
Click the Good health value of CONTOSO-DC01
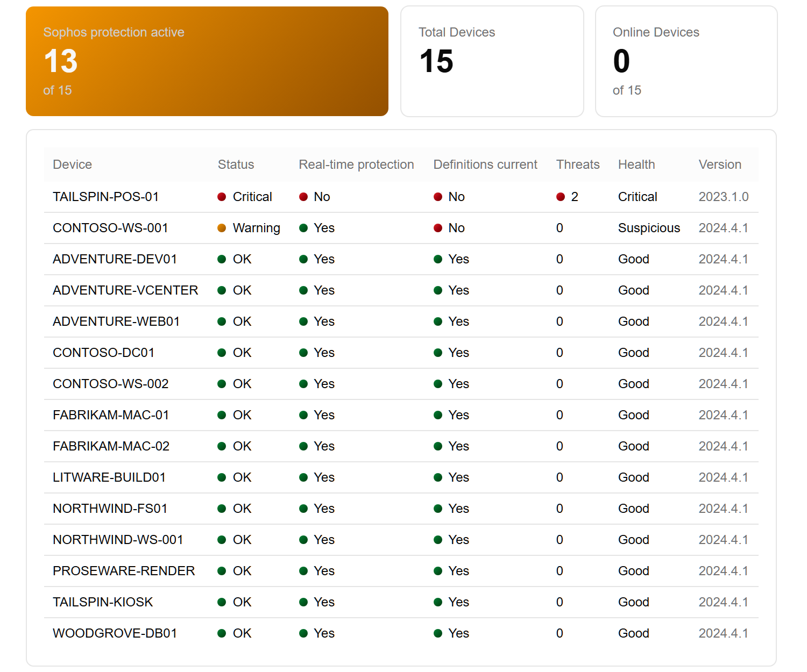click(634, 353)
